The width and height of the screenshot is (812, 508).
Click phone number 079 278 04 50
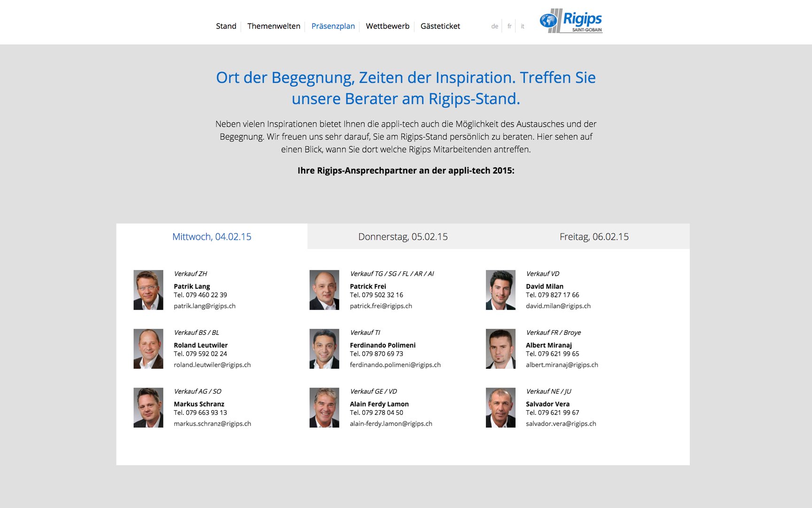383,413
